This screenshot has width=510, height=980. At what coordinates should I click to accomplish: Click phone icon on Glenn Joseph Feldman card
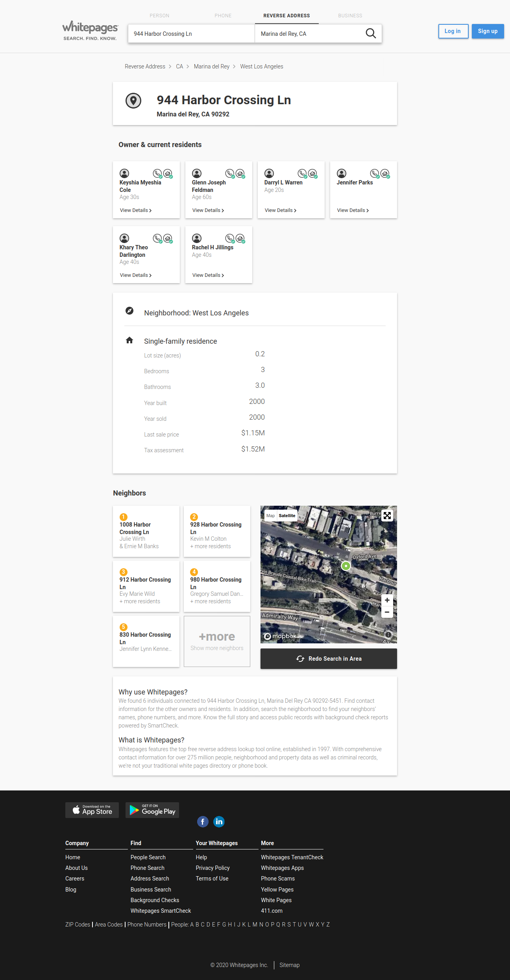click(x=230, y=173)
